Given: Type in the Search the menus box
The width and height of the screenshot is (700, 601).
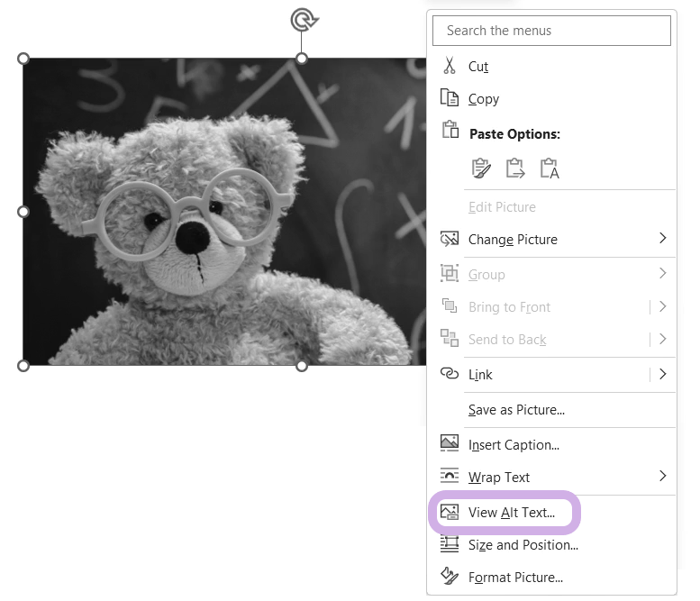Looking at the screenshot, I should coord(551,31).
